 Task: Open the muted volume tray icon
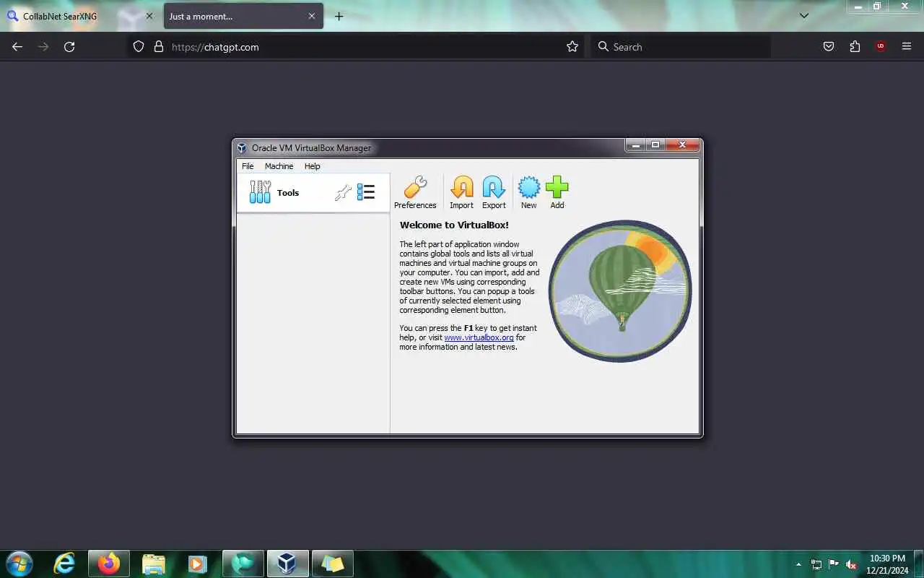851,564
